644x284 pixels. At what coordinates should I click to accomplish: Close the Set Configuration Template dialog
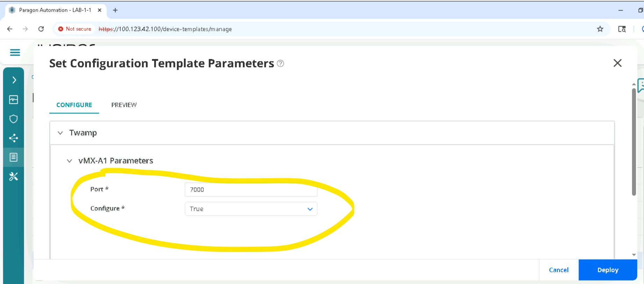(617, 63)
